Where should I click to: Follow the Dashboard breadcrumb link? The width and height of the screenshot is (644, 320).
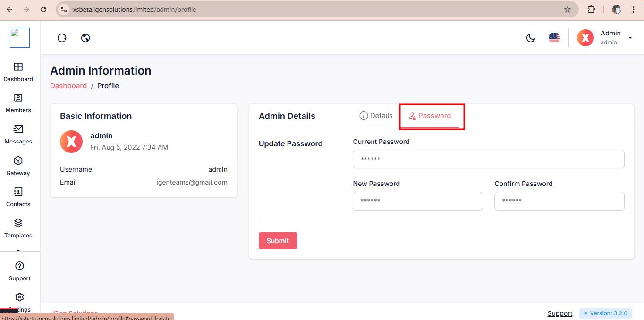[x=68, y=86]
